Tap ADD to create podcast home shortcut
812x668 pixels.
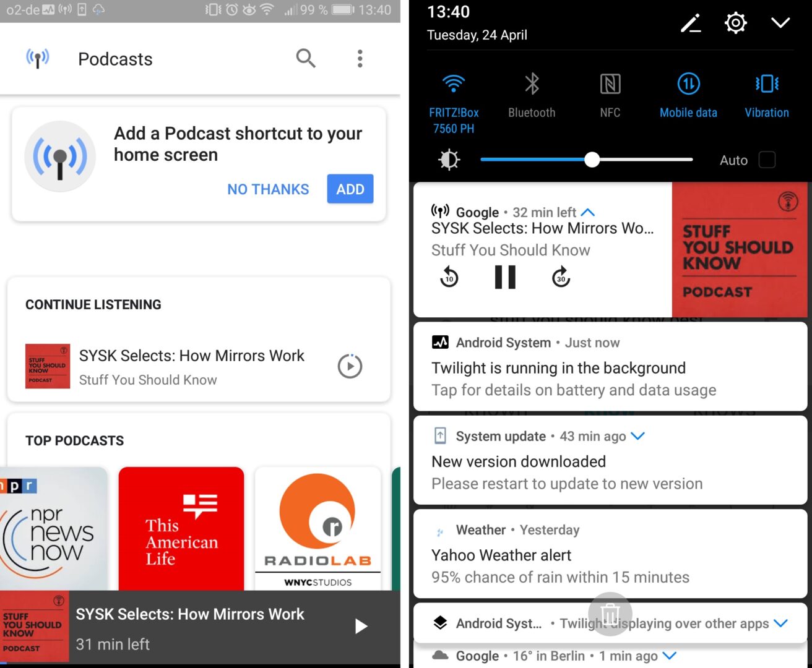(350, 189)
